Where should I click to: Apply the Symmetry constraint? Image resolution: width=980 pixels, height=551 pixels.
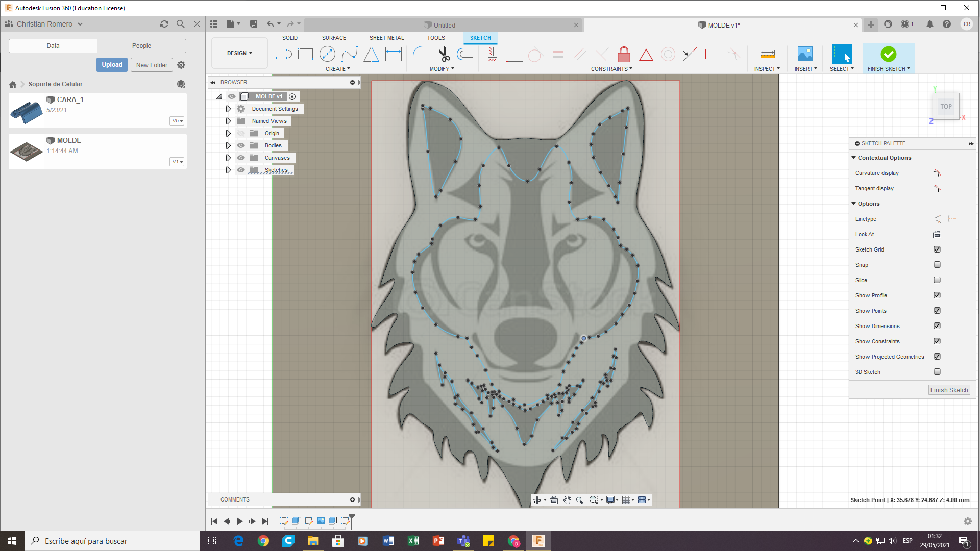click(712, 54)
